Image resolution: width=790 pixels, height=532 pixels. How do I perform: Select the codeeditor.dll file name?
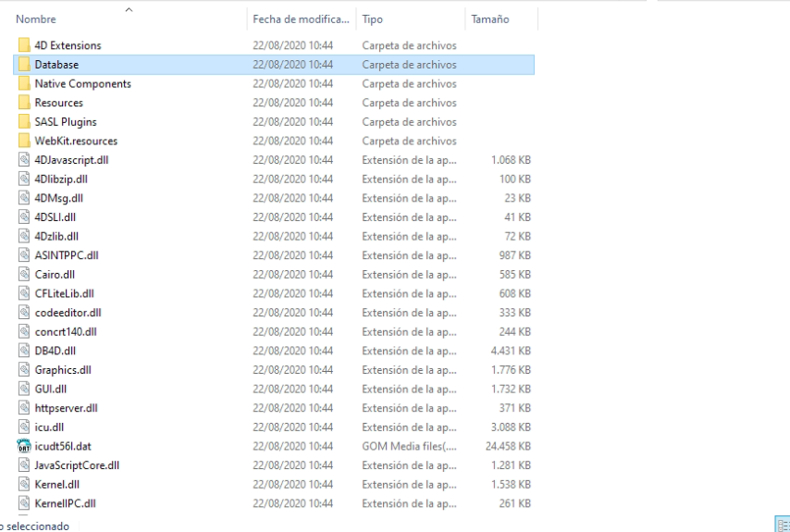(x=68, y=313)
